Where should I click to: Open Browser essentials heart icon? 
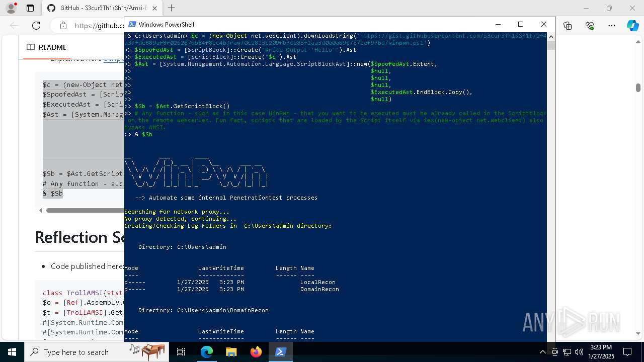(590, 26)
